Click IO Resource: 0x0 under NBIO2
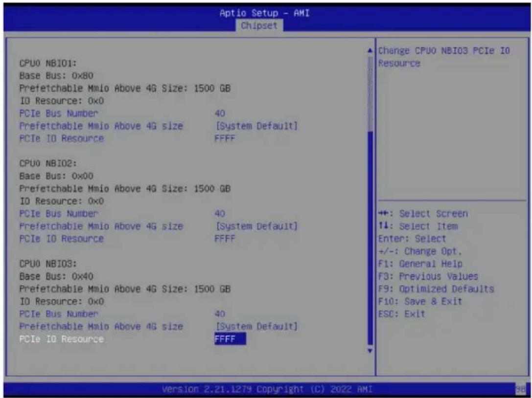Viewport: 532px width, 398px height. coord(61,201)
